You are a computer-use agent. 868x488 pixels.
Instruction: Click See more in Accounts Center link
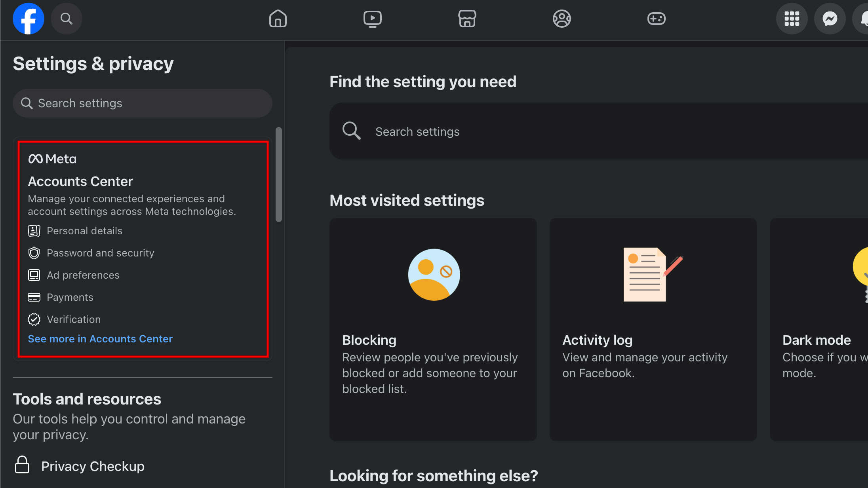(100, 339)
